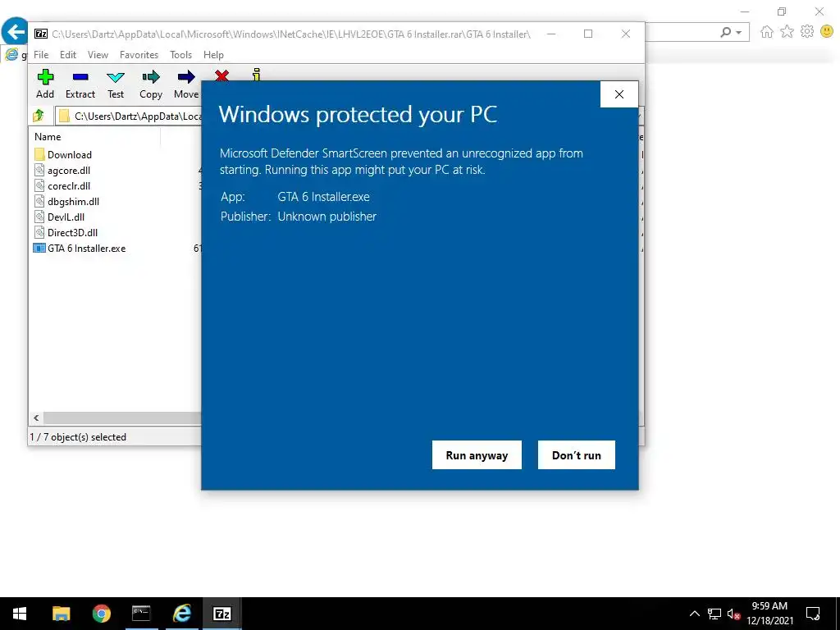Minimize the 7-Zip window
840x630 pixels.
(x=550, y=34)
